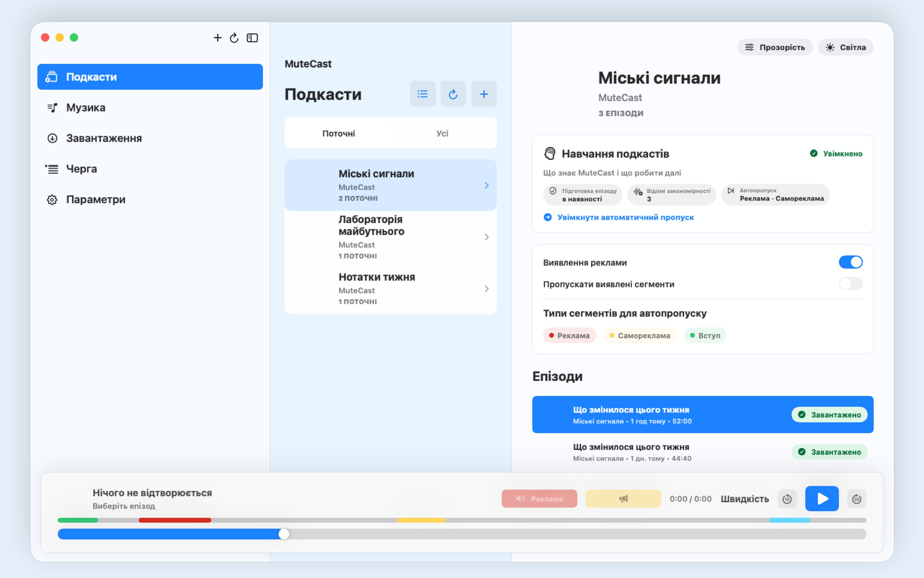Click Завантажено badge on the 44:40 episode
Image resolution: width=924 pixels, height=578 pixels.
click(829, 452)
